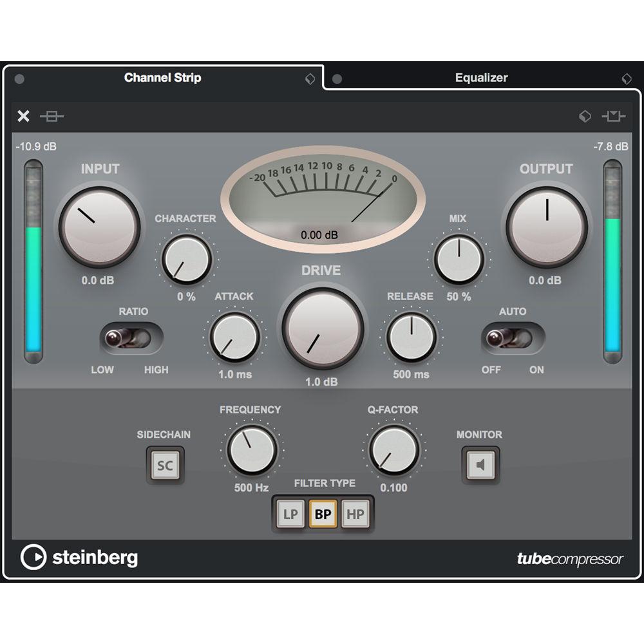Click the preset diamond on Equalizer tab

(x=626, y=79)
